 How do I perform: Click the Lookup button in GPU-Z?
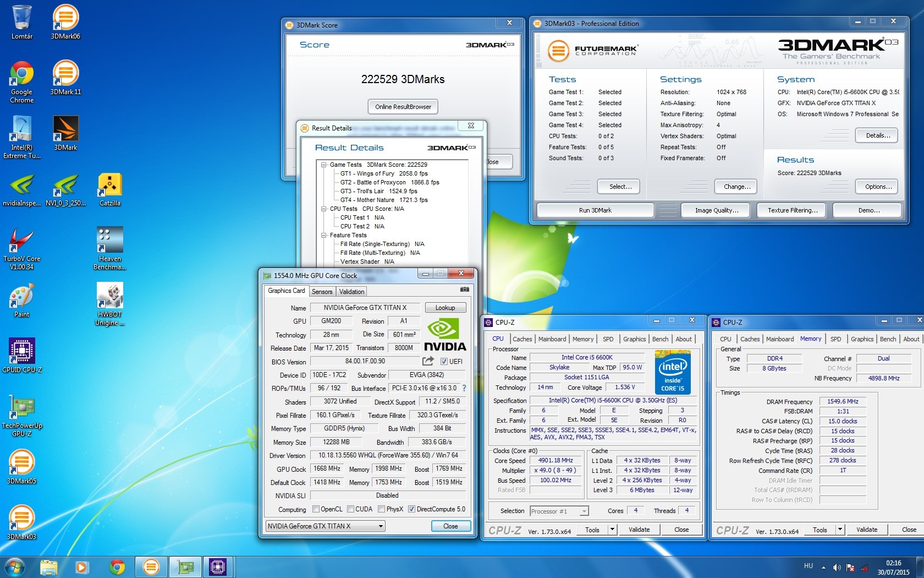[x=445, y=308]
